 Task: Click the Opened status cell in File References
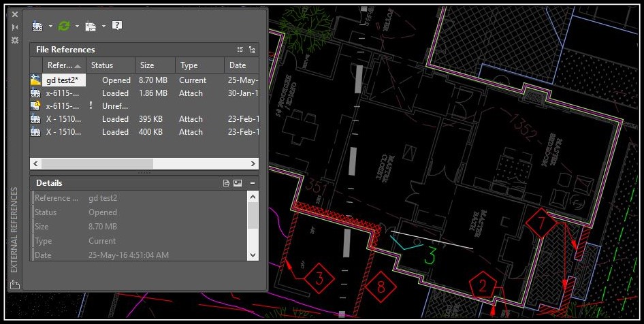116,80
